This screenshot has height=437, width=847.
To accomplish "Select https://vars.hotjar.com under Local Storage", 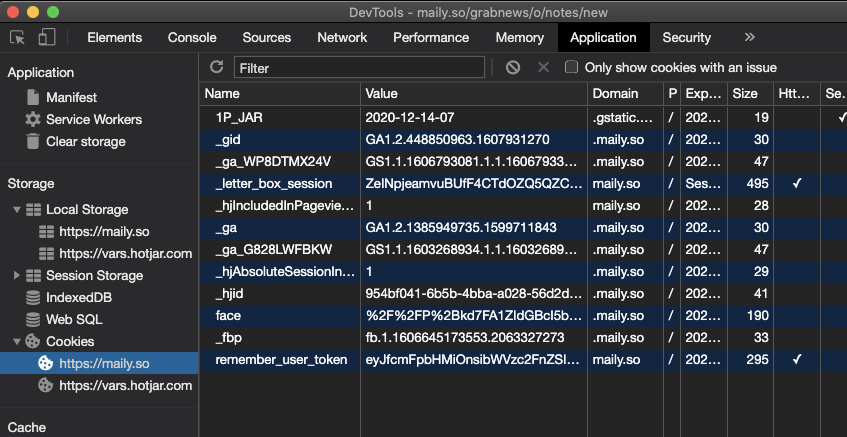I will (125, 253).
